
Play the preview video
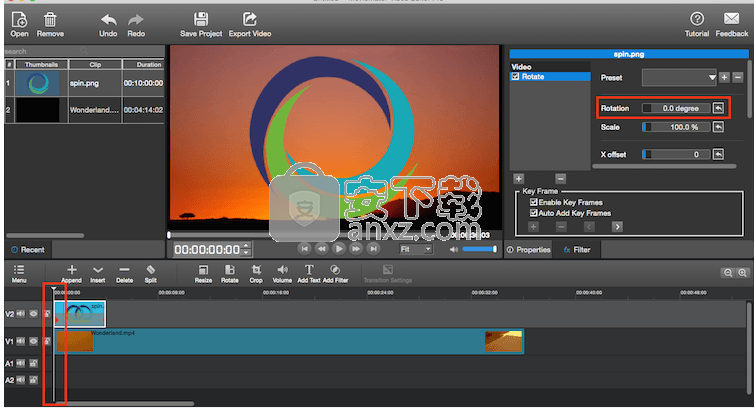coord(339,249)
